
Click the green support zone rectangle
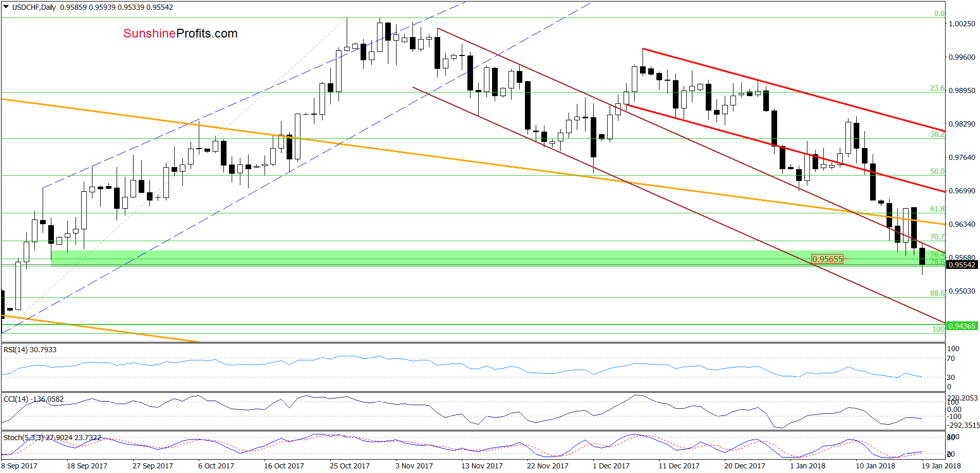coord(498,258)
